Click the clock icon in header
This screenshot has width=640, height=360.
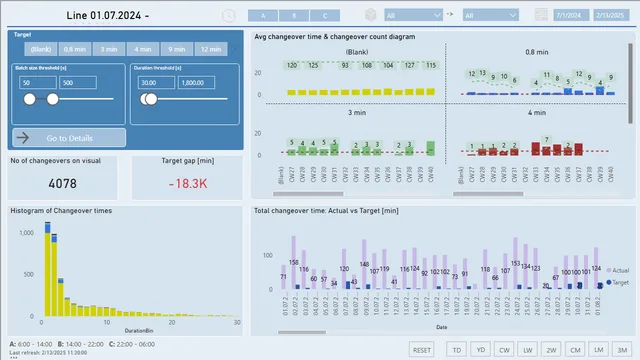coord(229,16)
